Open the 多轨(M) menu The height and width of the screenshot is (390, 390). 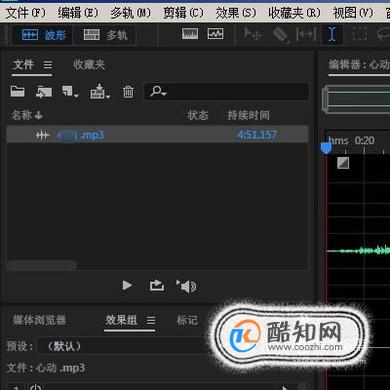131,13
